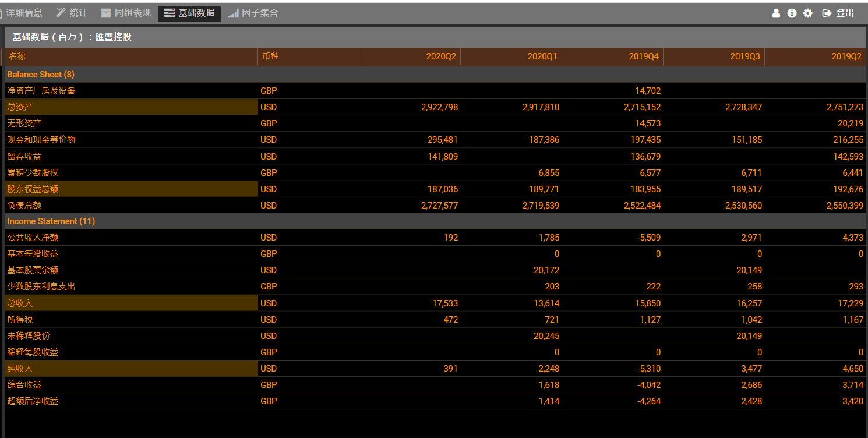
Task: Select the 留存收益 row label
Action: tap(24, 157)
